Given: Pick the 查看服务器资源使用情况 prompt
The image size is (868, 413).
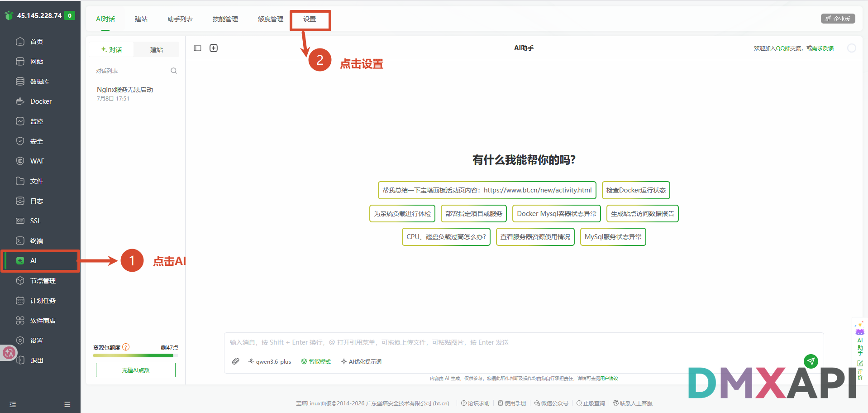Looking at the screenshot, I should click(x=535, y=237).
